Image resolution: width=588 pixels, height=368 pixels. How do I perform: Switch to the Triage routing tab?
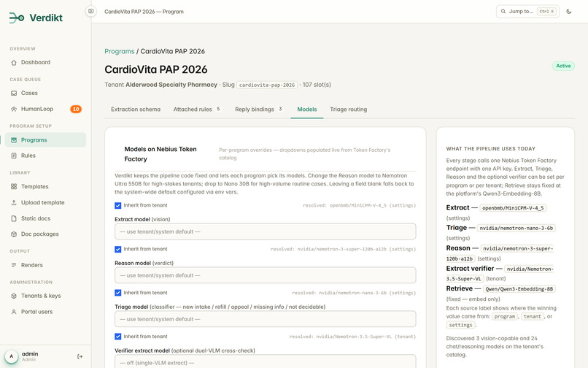click(349, 110)
